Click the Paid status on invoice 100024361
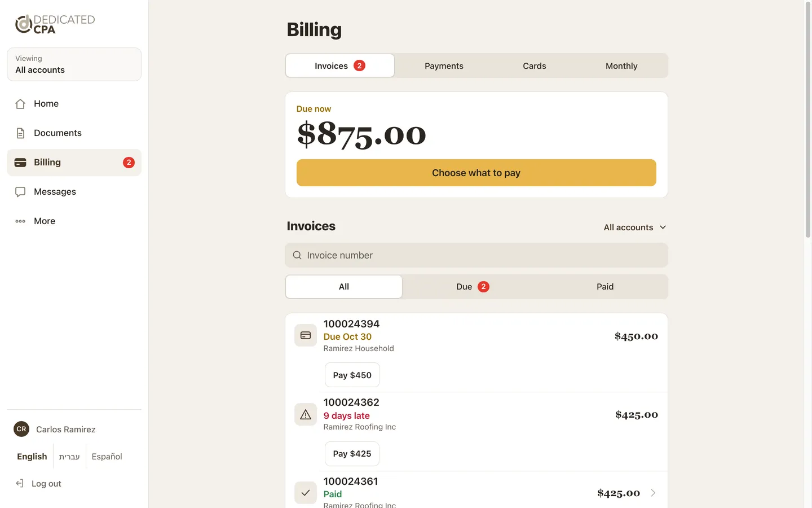The width and height of the screenshot is (812, 508). pyautogui.click(x=333, y=494)
